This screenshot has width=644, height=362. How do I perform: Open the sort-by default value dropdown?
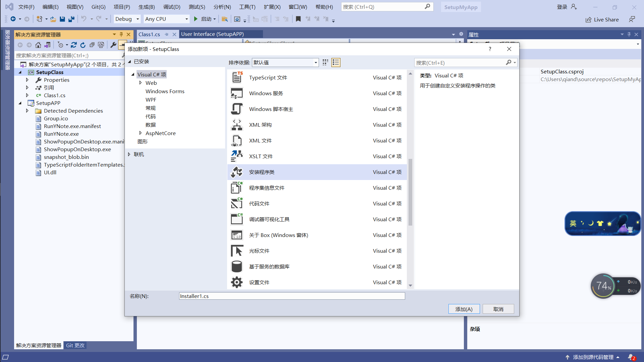(315, 63)
